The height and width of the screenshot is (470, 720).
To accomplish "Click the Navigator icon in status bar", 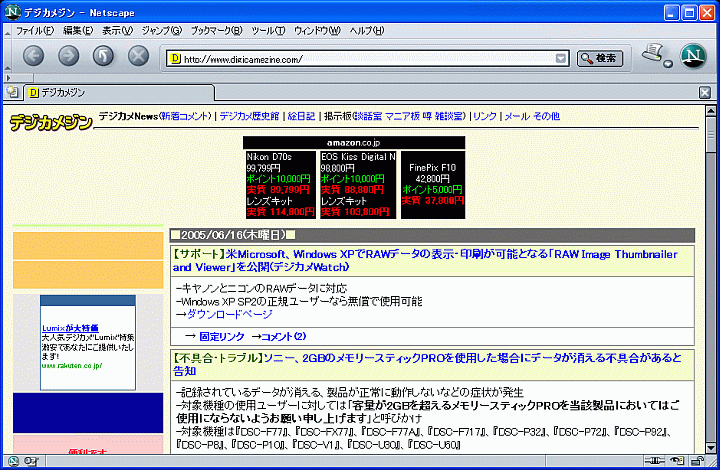I will click(13, 461).
